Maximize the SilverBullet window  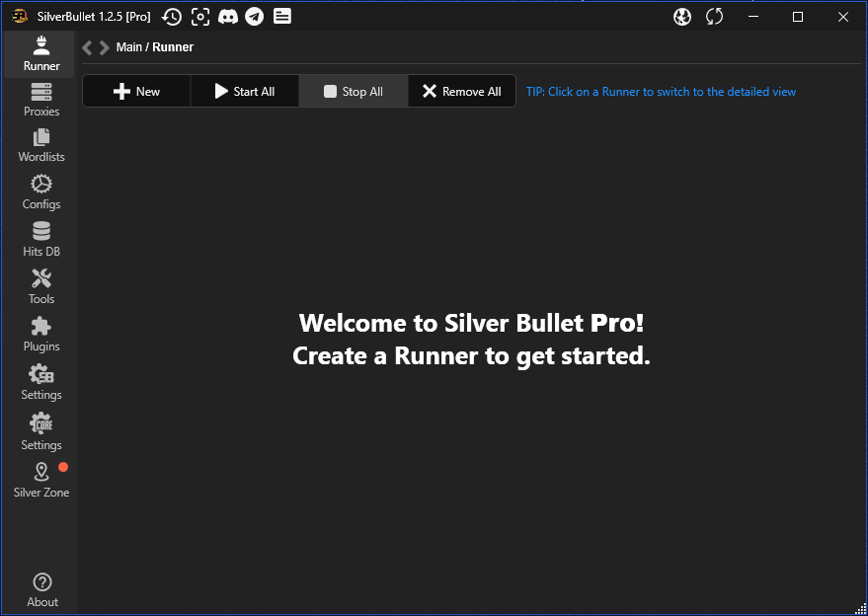click(798, 17)
